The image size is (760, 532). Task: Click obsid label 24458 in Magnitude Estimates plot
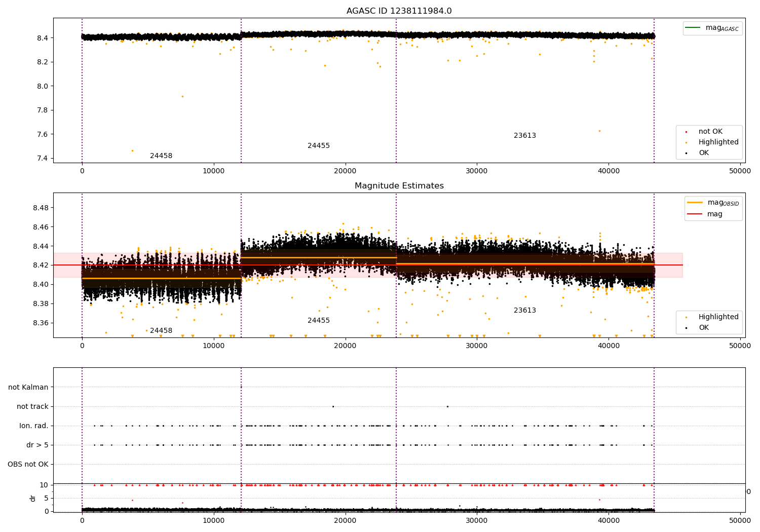(x=161, y=331)
